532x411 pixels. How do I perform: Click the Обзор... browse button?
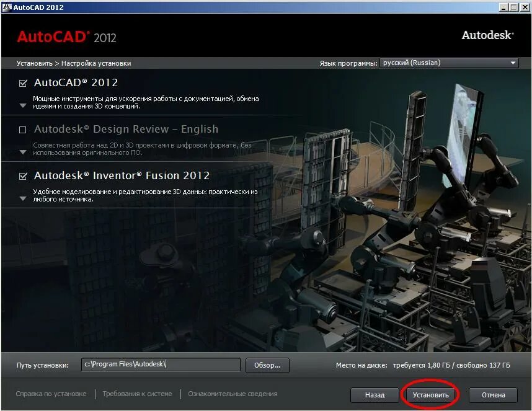267,365
